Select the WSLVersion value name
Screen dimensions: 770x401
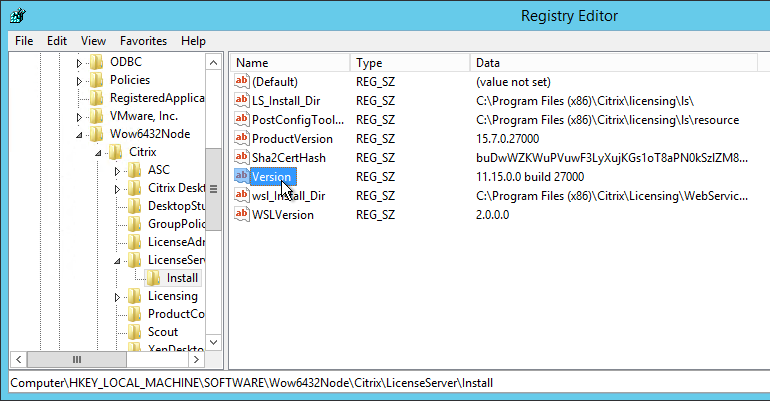click(283, 215)
